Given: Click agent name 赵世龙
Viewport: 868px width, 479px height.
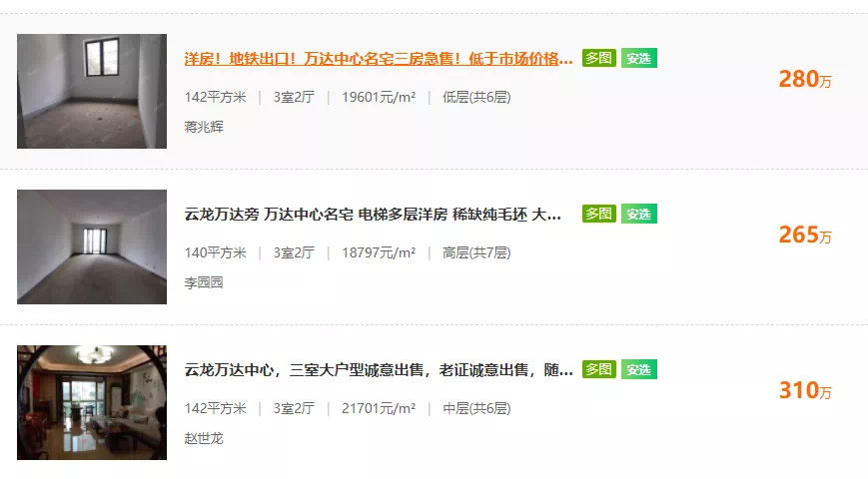Looking at the screenshot, I should 204,439.
